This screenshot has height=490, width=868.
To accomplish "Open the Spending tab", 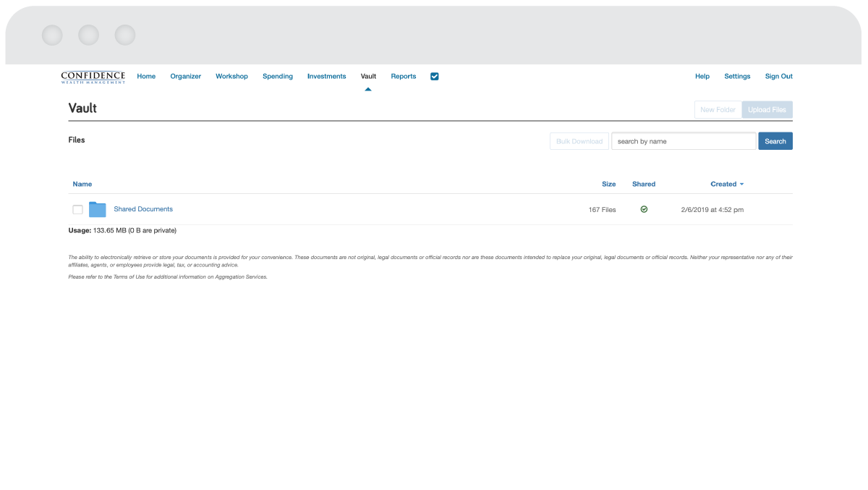I will [278, 76].
